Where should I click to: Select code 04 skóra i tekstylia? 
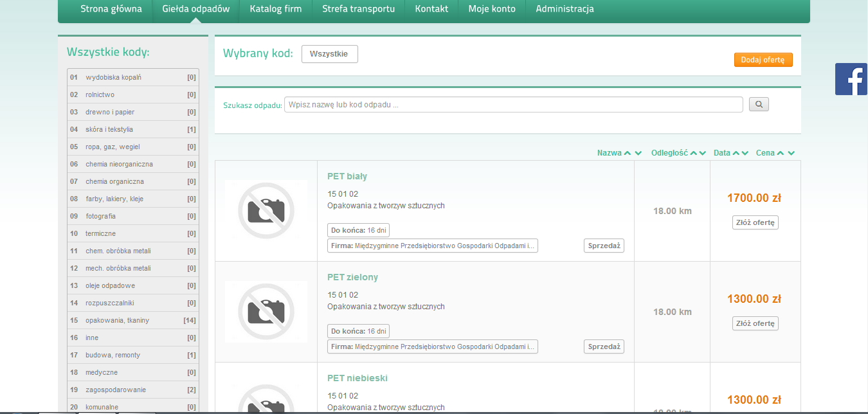(x=133, y=129)
